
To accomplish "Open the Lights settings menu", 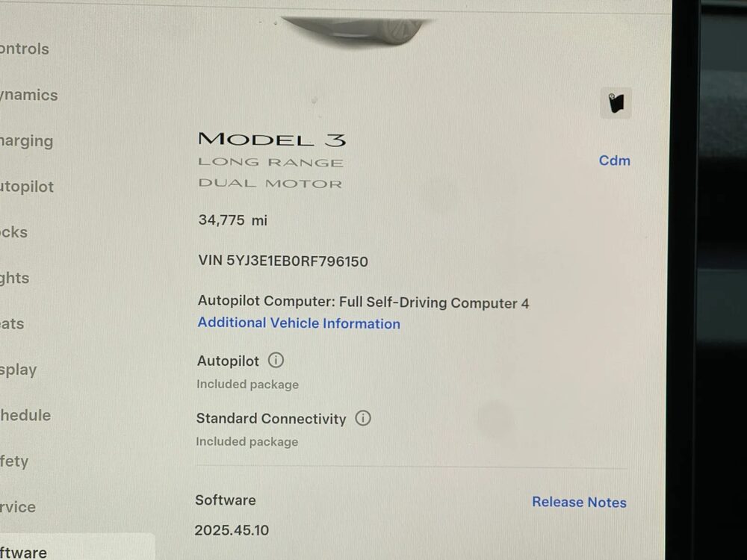I will coord(15,278).
